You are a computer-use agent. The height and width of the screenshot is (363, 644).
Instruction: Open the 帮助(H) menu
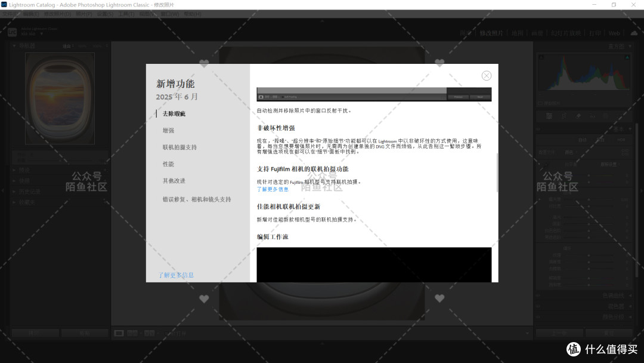(x=192, y=14)
